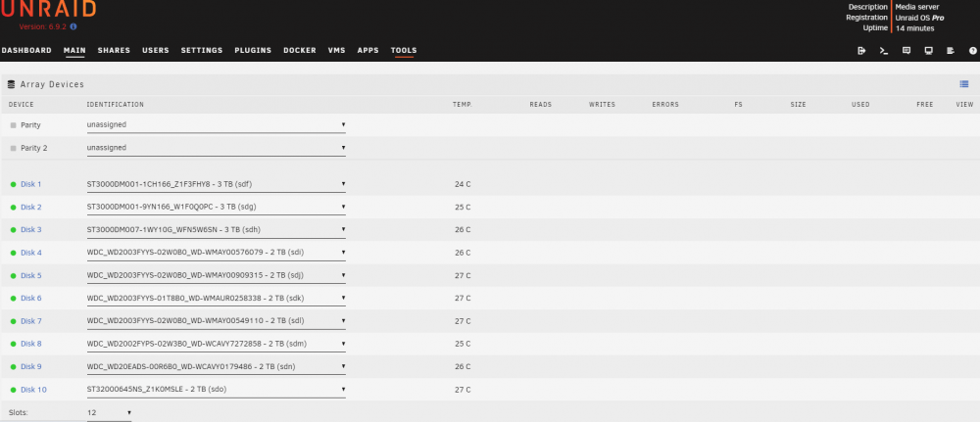Select the Main tab
This screenshot has height=422, width=980.
pos(74,51)
